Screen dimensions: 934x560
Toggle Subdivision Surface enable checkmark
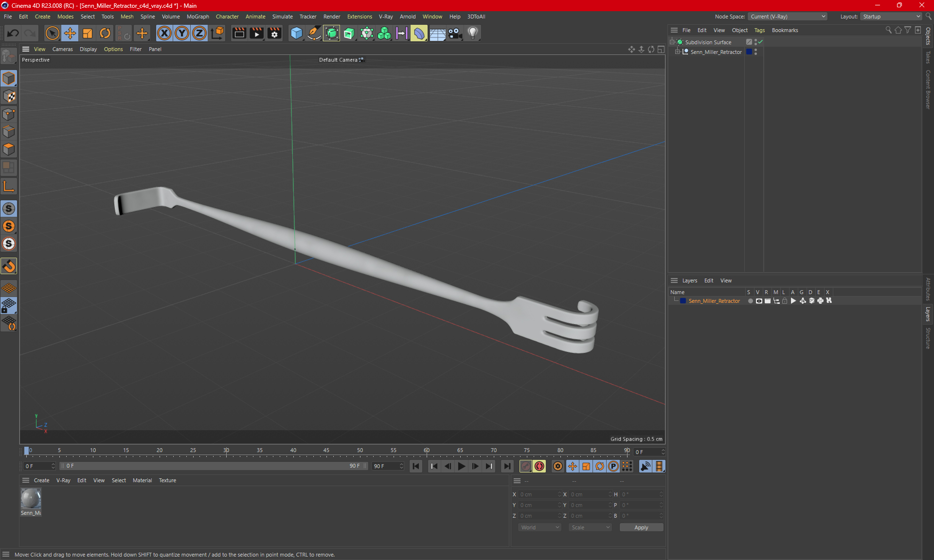[x=760, y=42]
